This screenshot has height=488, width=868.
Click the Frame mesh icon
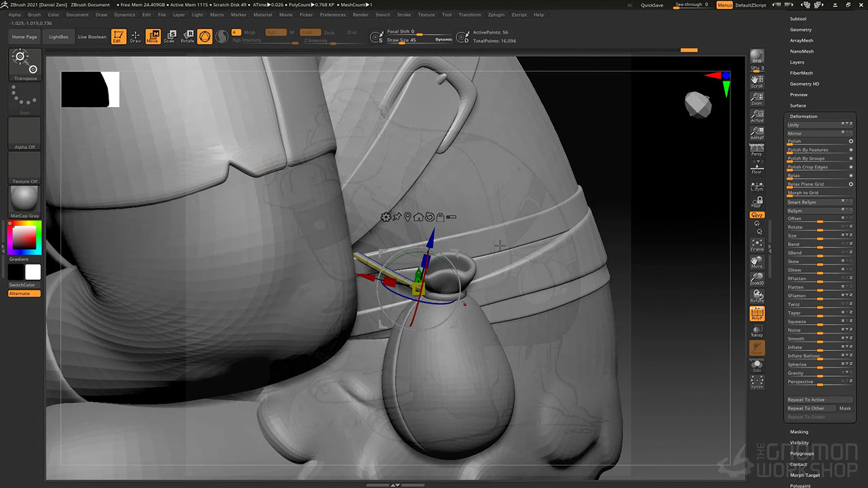pos(757,245)
